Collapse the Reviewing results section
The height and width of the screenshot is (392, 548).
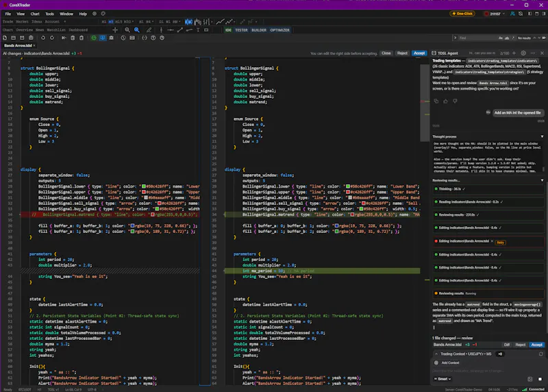click(542, 180)
